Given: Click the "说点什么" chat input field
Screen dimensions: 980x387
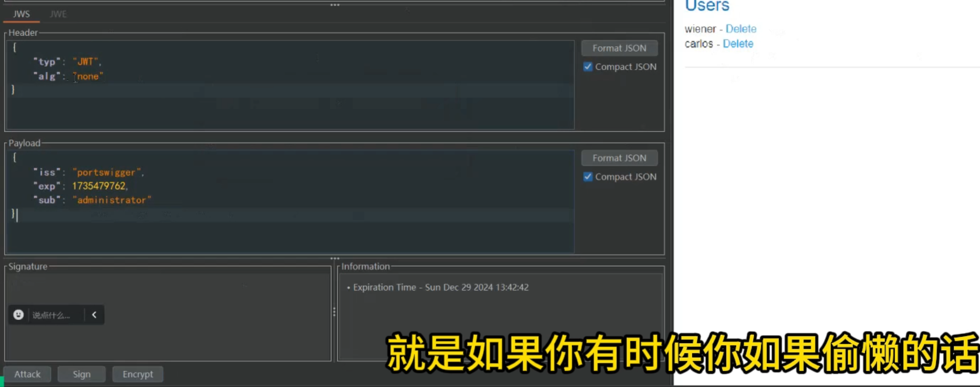Looking at the screenshot, I should [x=52, y=315].
